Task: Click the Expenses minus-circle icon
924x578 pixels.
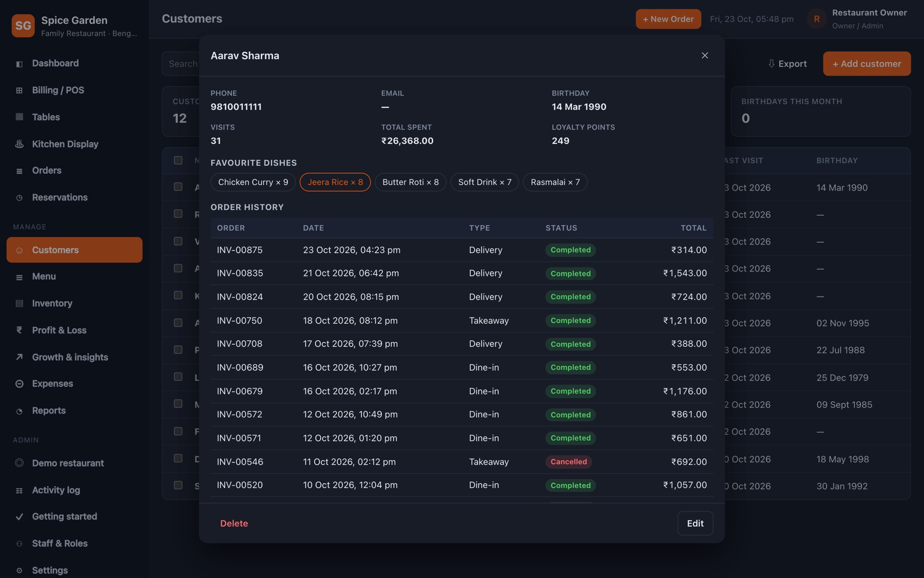Action: [19, 384]
